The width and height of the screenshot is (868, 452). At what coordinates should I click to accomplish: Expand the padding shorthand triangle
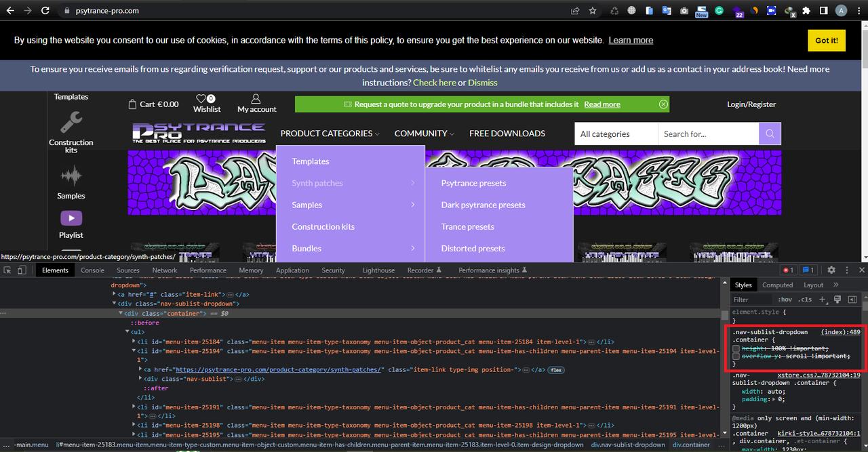[774, 400]
